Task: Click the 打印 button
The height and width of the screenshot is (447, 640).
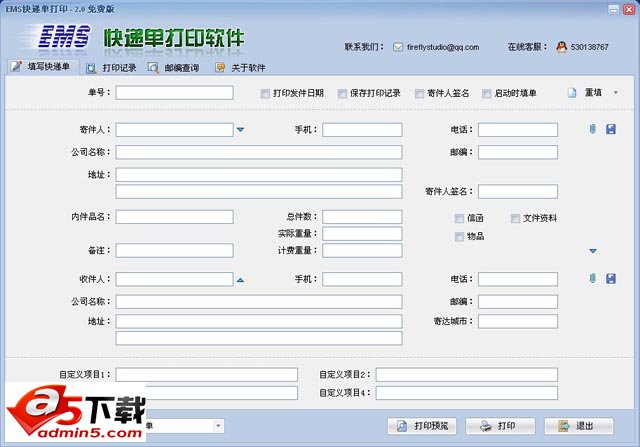Action: click(x=500, y=426)
